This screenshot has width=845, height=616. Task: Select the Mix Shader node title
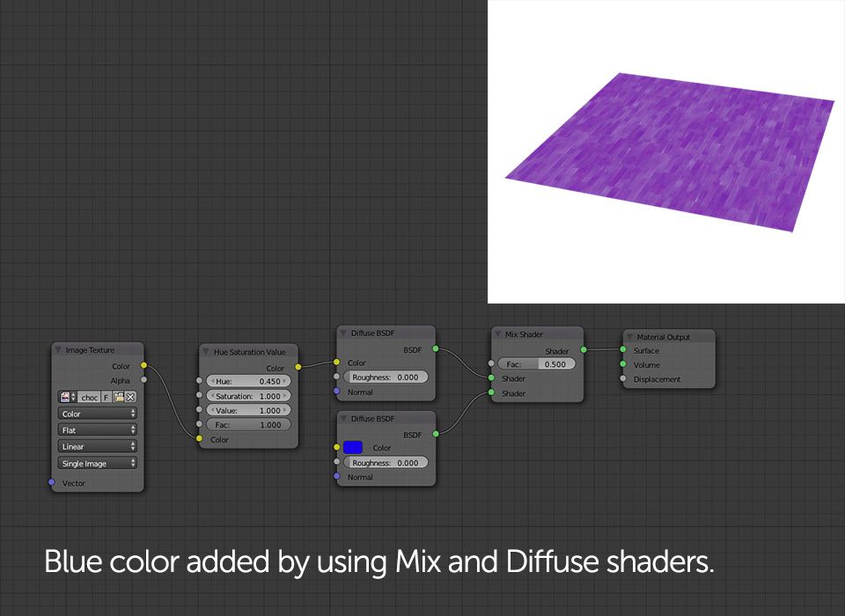point(524,334)
